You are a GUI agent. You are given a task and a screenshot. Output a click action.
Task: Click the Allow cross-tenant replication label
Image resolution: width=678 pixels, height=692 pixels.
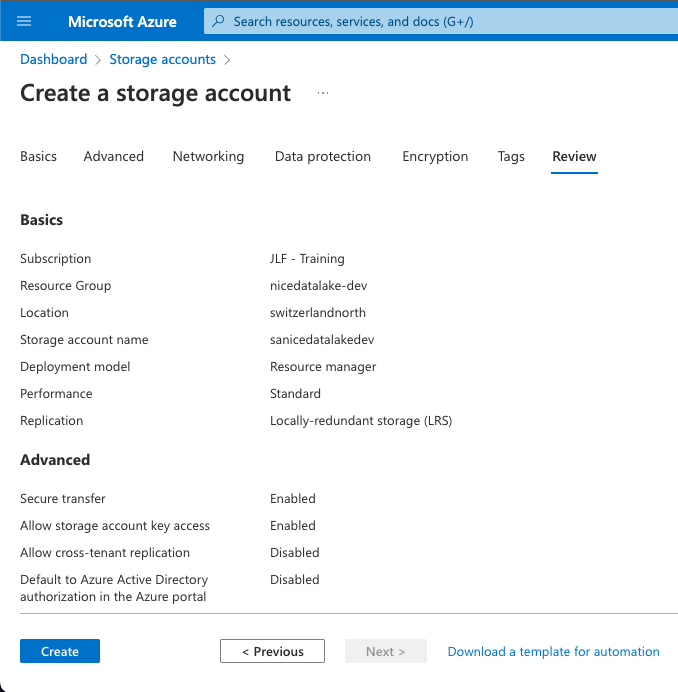pos(105,553)
